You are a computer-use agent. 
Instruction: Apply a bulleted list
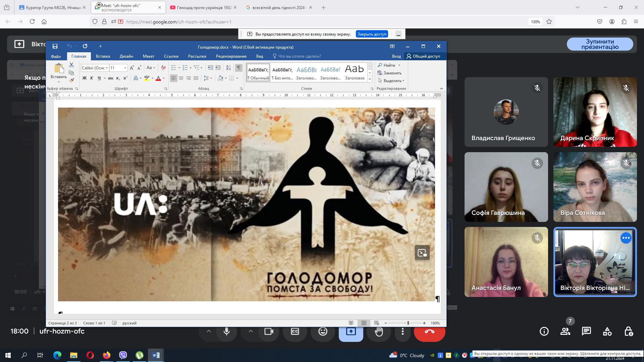click(x=173, y=67)
